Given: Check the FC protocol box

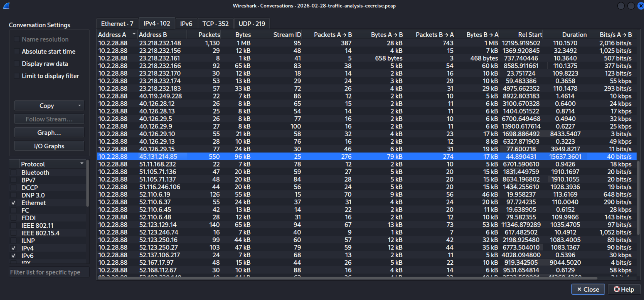Looking at the screenshot, I should coord(13,210).
